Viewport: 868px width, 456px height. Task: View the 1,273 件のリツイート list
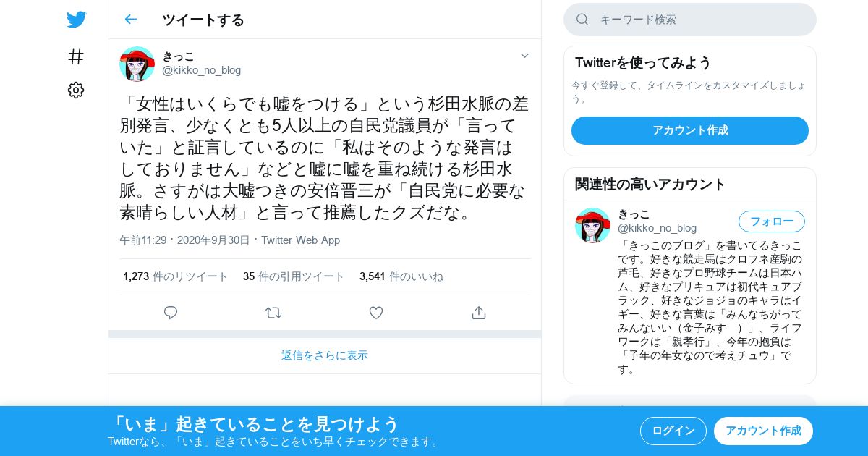pos(176,276)
